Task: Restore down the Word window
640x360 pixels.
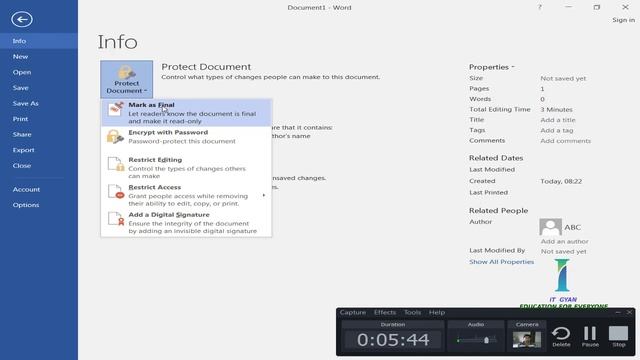Action: (597, 7)
